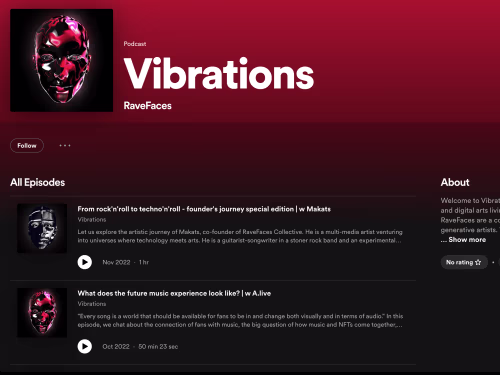Screen dimensions: 500x375
Task: Follow the Vibrations podcast
Action: (x=27, y=146)
